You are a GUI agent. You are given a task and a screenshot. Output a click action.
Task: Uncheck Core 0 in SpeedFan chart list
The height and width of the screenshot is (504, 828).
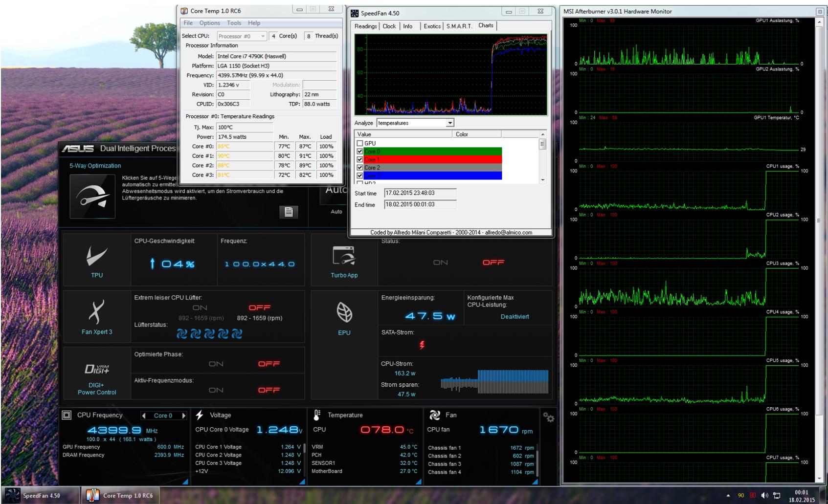pos(360,152)
